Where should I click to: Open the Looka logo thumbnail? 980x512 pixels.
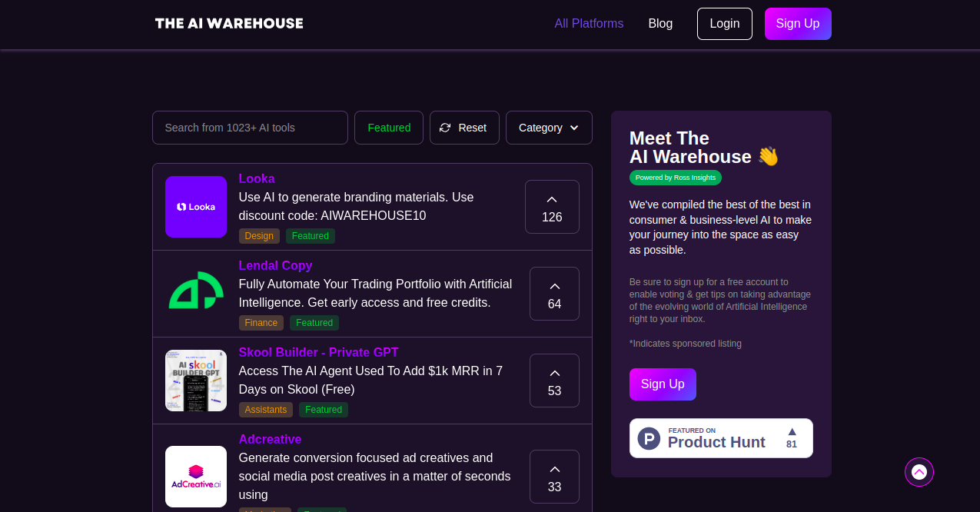point(196,207)
